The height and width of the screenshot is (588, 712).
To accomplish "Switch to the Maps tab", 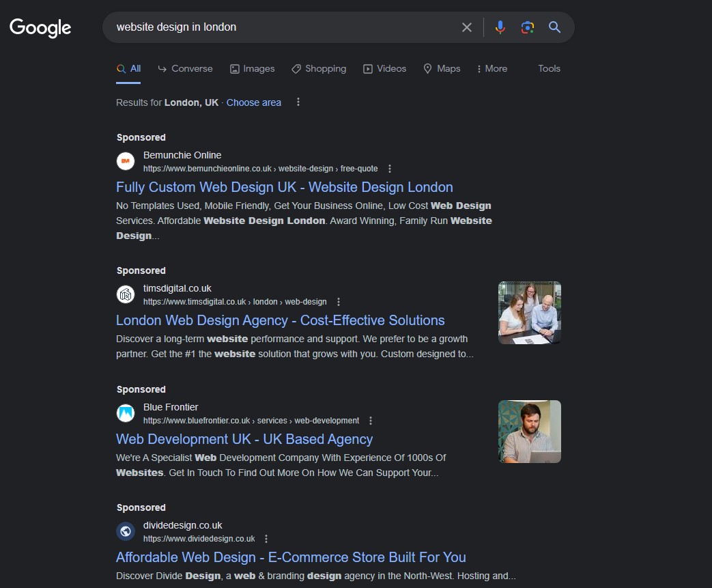I will point(442,68).
